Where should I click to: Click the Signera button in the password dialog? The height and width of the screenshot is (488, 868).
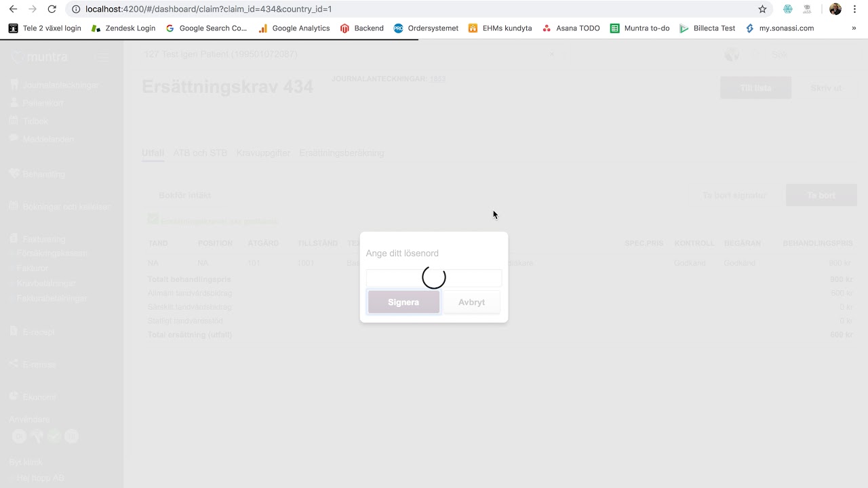coord(403,302)
